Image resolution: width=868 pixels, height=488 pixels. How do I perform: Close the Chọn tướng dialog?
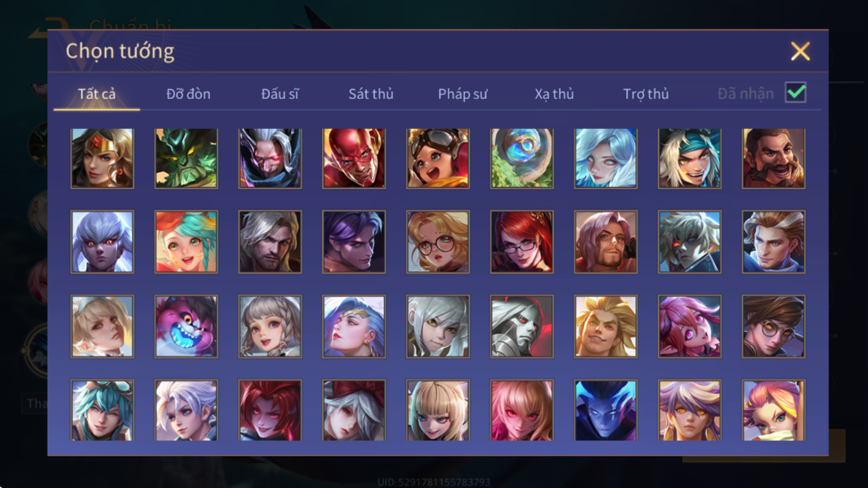800,51
